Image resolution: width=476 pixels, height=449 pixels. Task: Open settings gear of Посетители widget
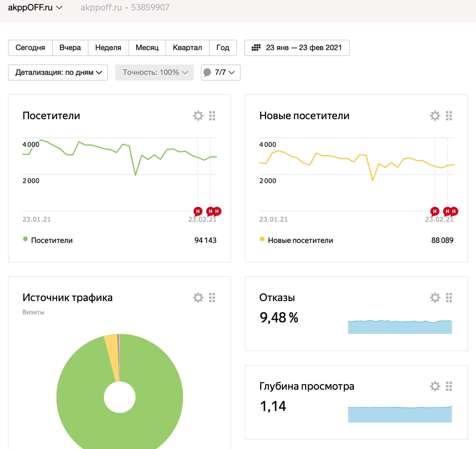[198, 116]
